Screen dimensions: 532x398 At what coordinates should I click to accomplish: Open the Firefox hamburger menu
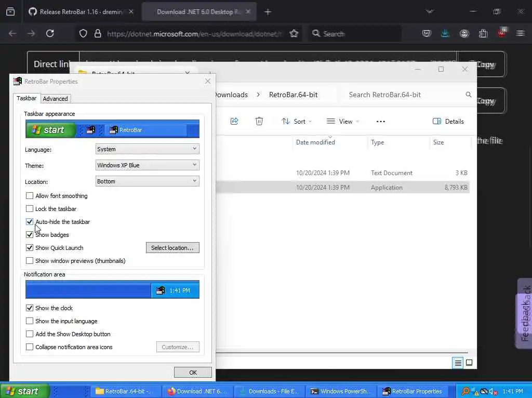tap(520, 33)
